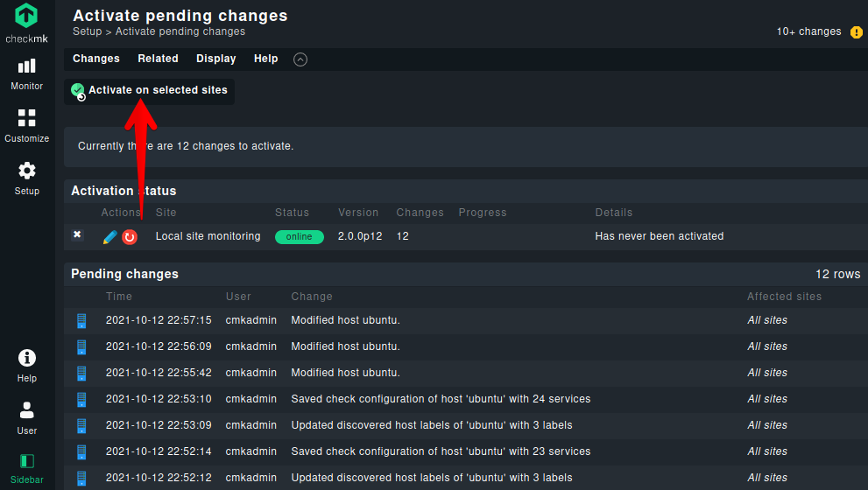This screenshot has width=868, height=490.
Task: Collapse the menu bar with chevron button
Action: pos(300,59)
